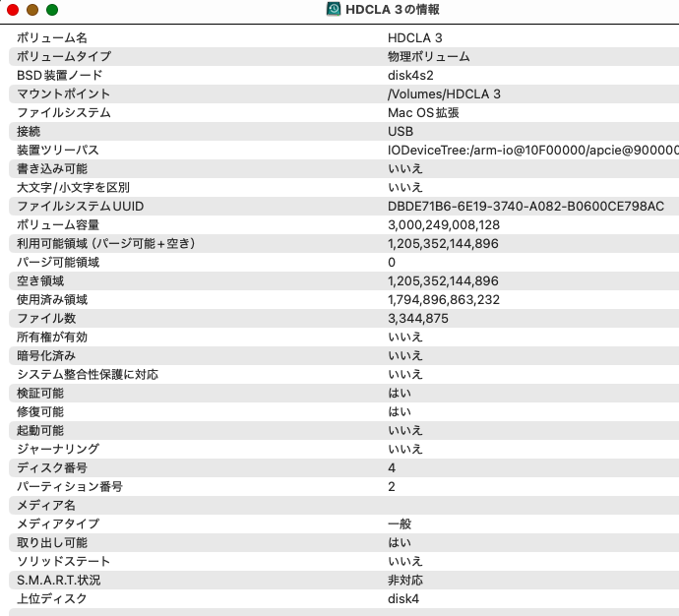679x616 pixels.
Task: Click the メディアタイプ label
Action: point(58,524)
